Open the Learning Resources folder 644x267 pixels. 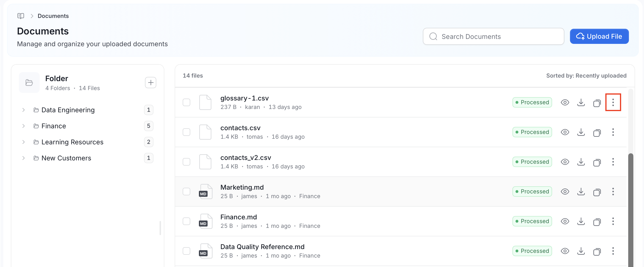click(72, 142)
